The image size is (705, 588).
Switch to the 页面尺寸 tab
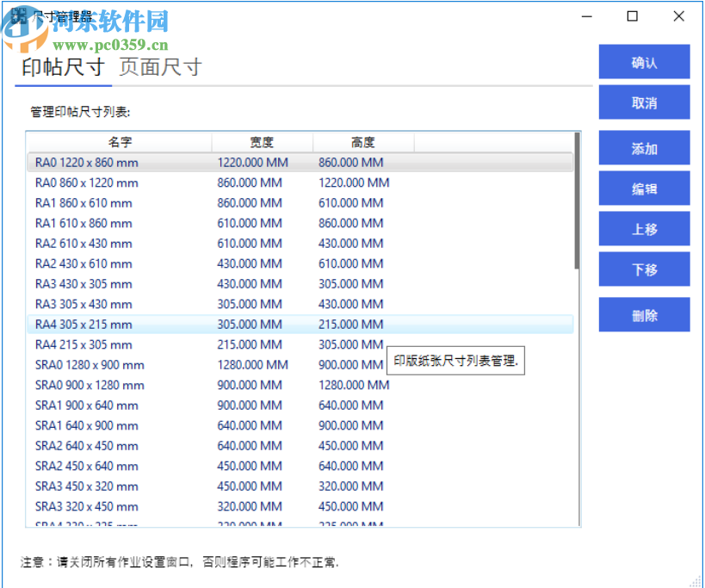click(160, 67)
